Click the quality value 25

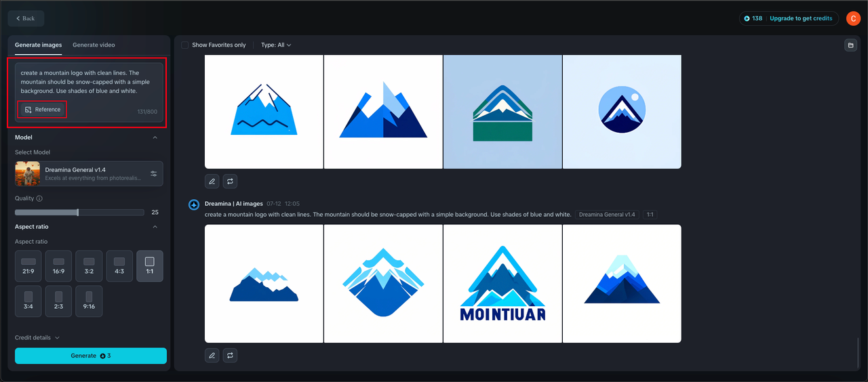pos(155,212)
